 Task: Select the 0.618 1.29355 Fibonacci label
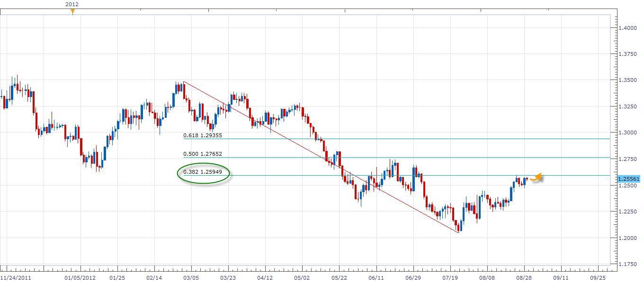(x=203, y=135)
